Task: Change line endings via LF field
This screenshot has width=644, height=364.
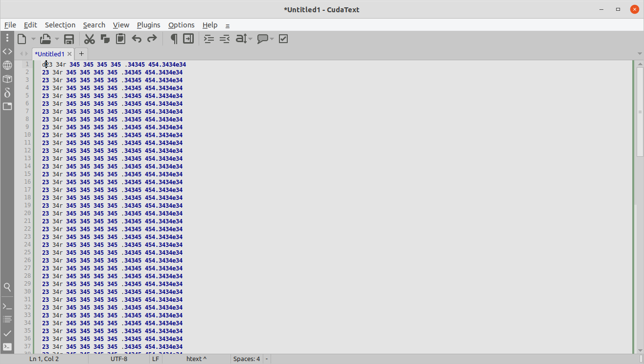Action: coord(156,359)
